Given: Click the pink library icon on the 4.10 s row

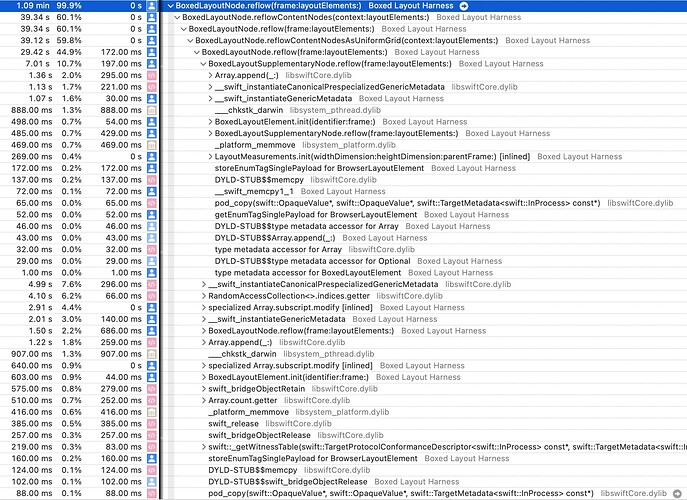Looking at the screenshot, I should click(152, 296).
